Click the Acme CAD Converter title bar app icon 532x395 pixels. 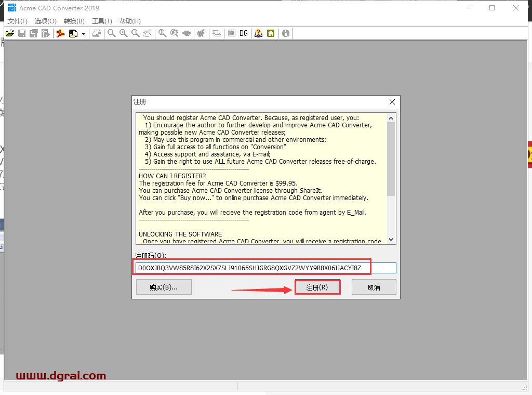pos(12,8)
